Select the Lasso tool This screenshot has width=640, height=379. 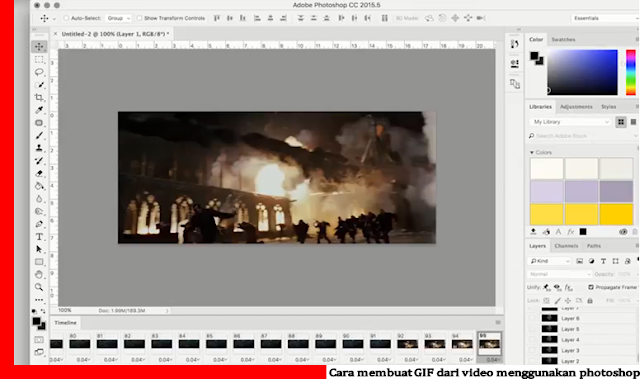point(39,72)
